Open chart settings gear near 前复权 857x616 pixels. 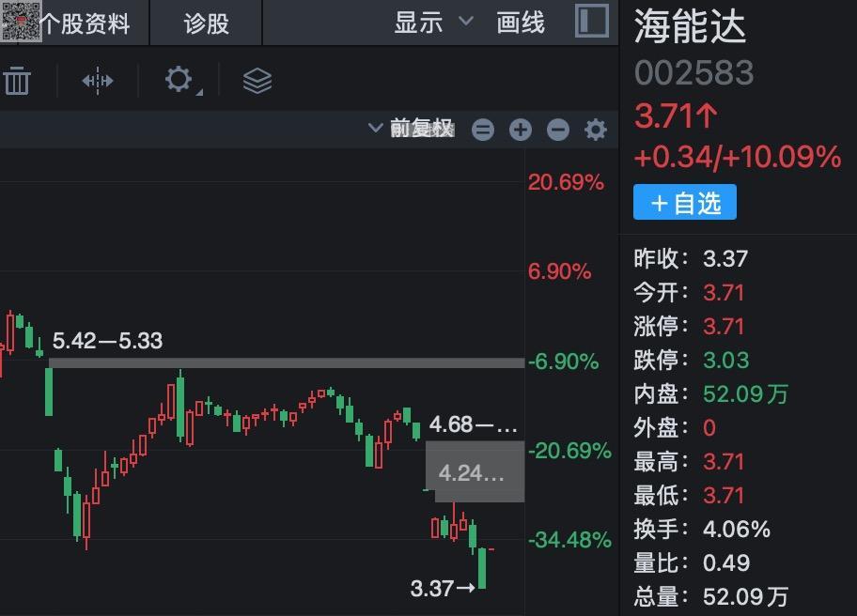[596, 130]
